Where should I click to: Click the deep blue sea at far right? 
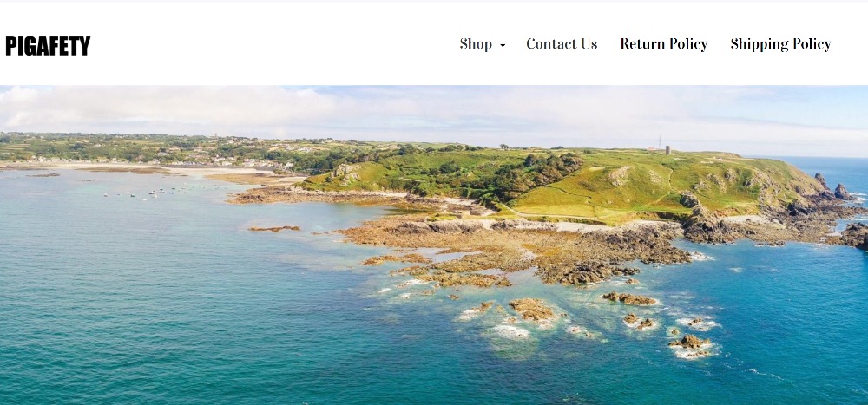[803, 310]
